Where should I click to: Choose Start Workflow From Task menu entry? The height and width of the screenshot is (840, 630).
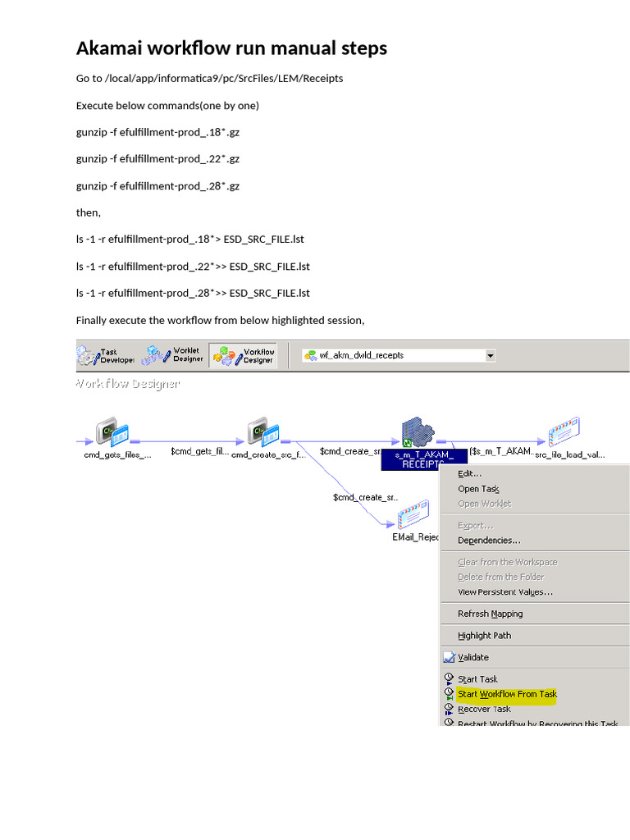pyautogui.click(x=507, y=694)
